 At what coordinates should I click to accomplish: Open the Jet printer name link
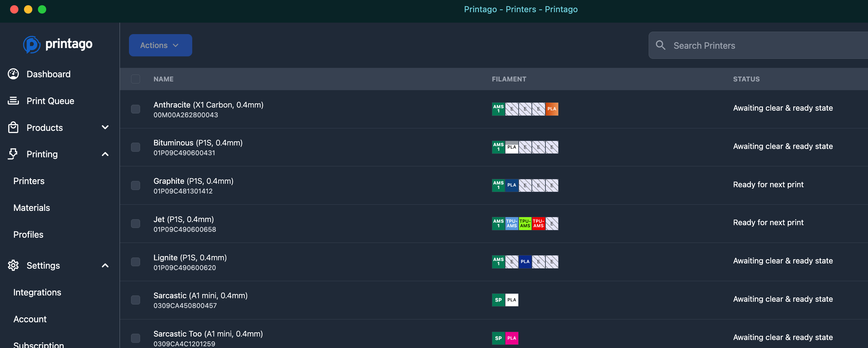pyautogui.click(x=184, y=219)
